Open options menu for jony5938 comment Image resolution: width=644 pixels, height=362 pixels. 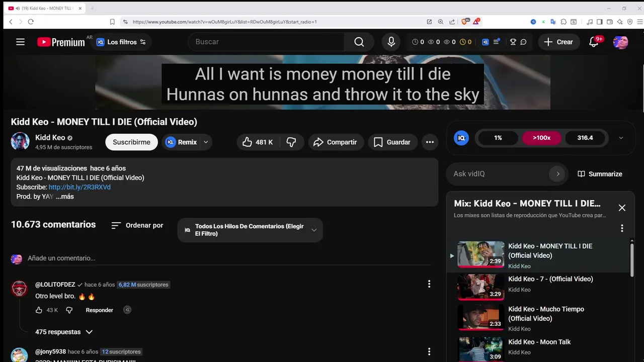pos(429,351)
